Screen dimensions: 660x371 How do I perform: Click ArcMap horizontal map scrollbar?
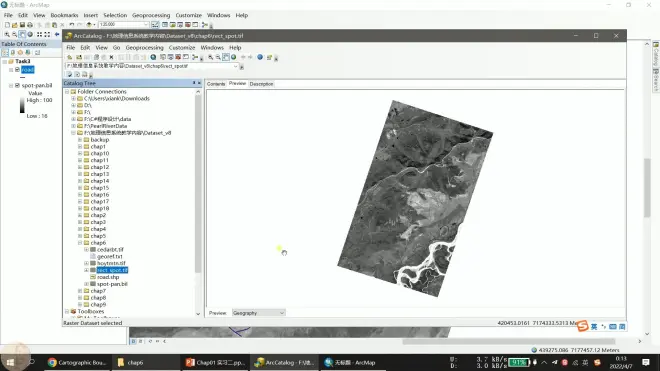click(x=509, y=342)
